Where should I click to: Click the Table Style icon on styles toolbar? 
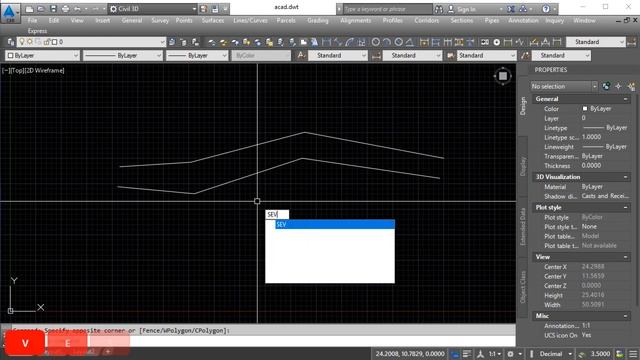point(451,55)
